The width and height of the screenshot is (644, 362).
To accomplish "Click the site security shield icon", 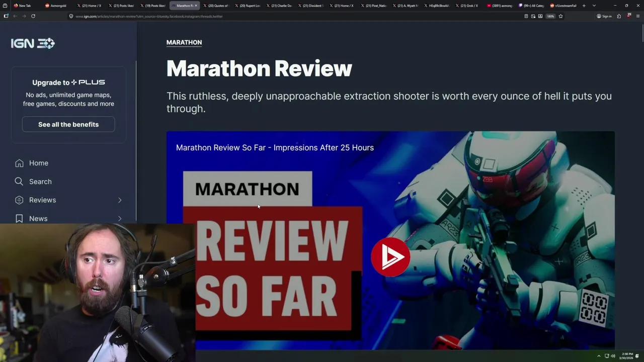I will point(71,16).
